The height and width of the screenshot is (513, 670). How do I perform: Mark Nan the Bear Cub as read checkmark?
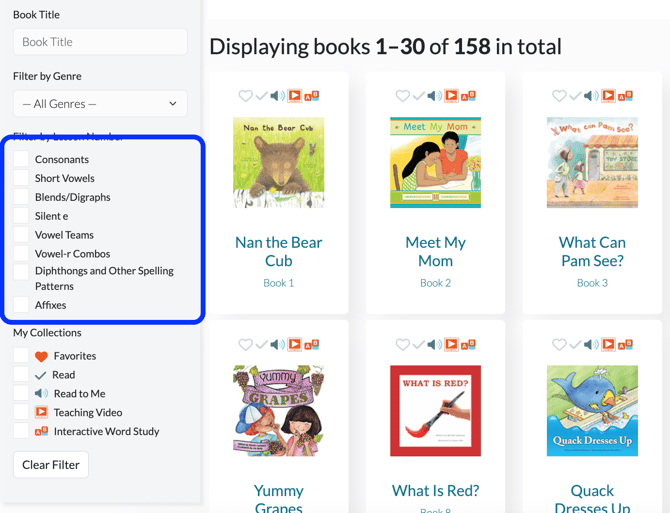(262, 96)
